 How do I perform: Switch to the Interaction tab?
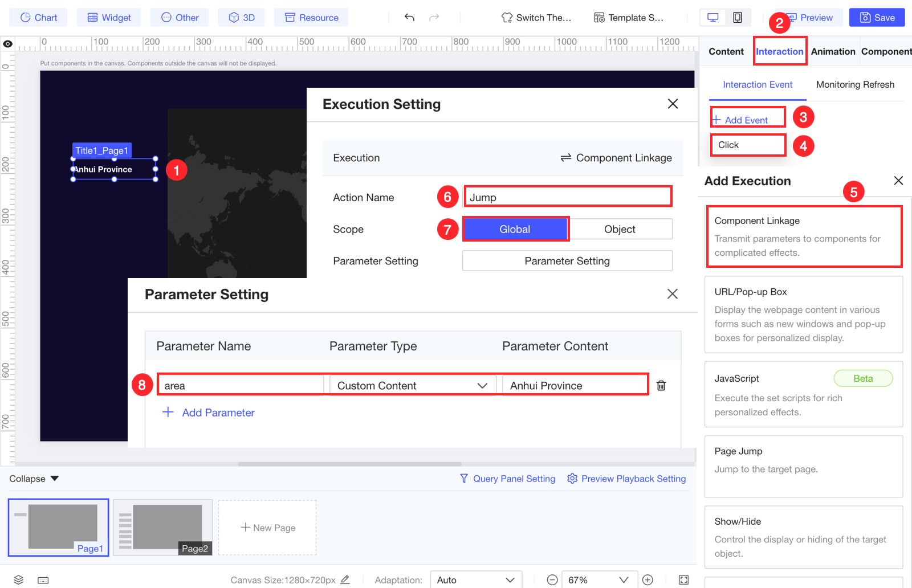tap(779, 51)
